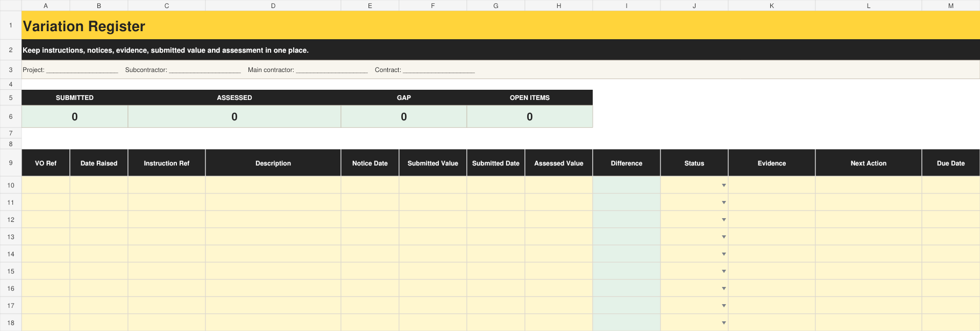Click the Open Items total value cell

[x=530, y=117]
